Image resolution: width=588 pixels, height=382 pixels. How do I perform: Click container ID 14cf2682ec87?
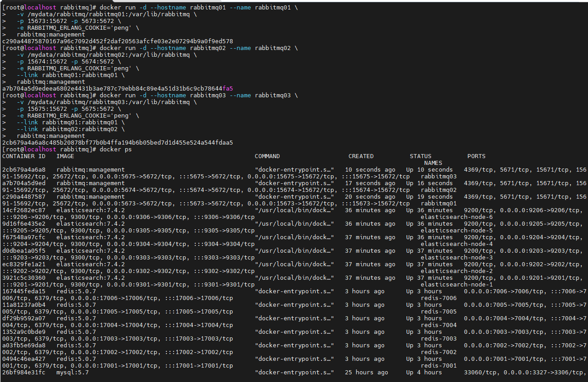(x=24, y=210)
